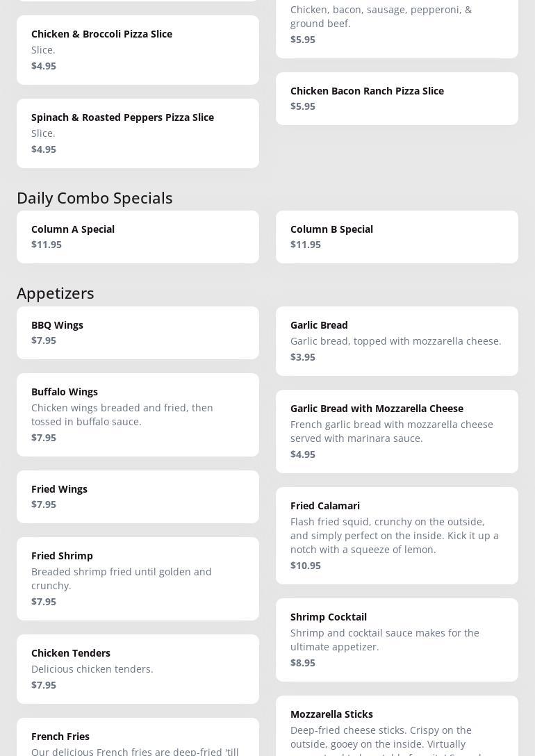535x756 pixels.
Task: Click the meat pizza slice priced $5.95
Action: pos(396,28)
